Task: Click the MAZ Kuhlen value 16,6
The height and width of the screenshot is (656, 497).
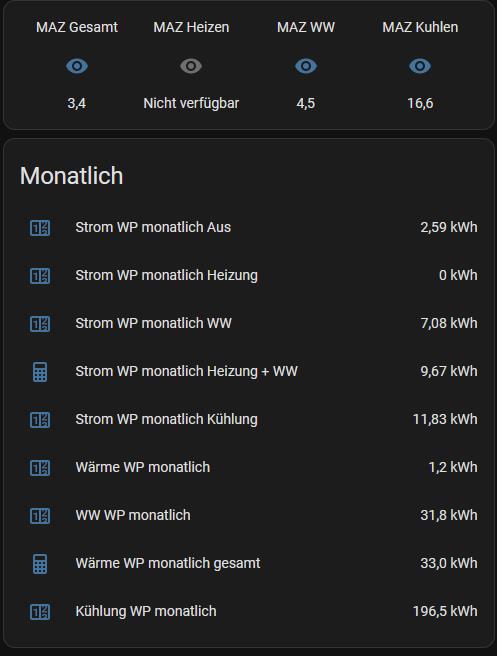Action: tap(420, 103)
